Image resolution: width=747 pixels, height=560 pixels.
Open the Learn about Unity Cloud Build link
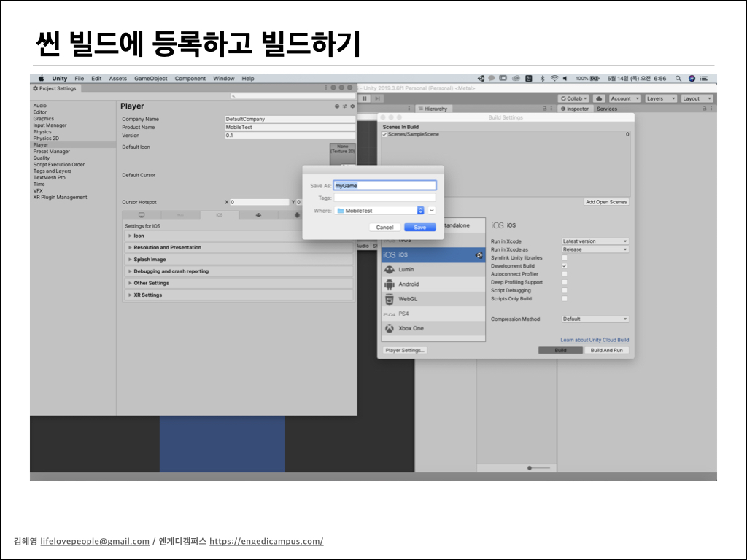(595, 340)
